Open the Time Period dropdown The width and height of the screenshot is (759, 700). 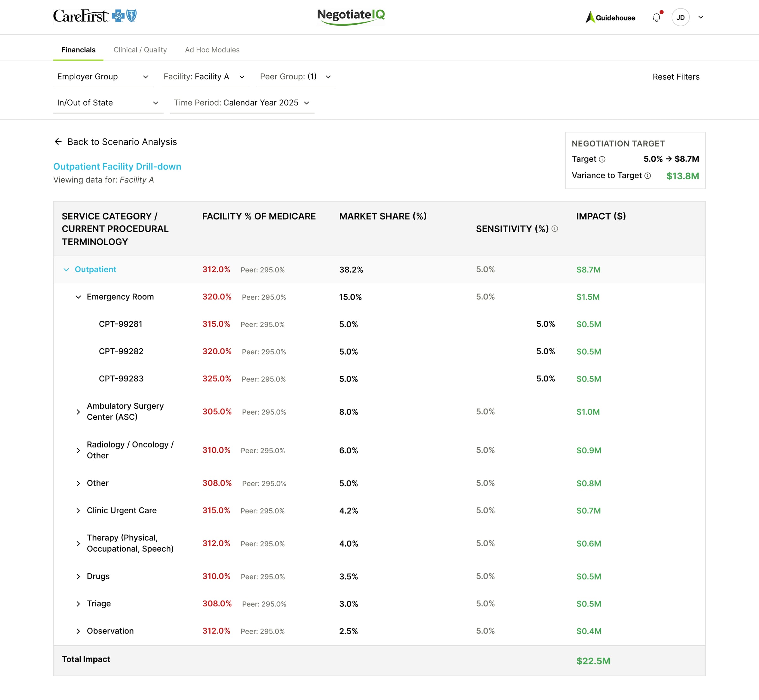coord(242,103)
